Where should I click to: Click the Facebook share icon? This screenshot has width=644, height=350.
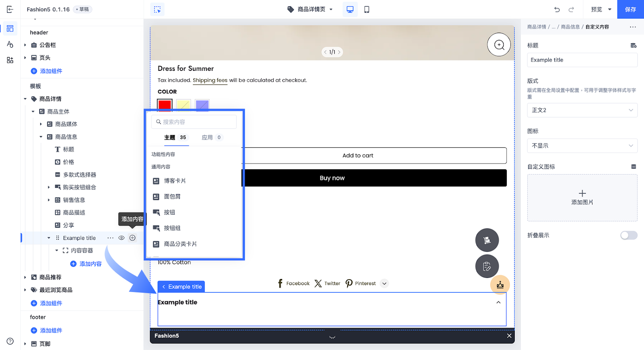(281, 283)
